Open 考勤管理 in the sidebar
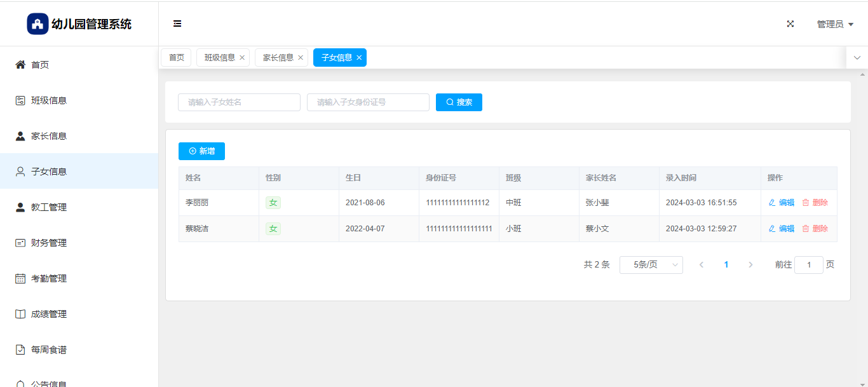This screenshot has height=387, width=868. (x=48, y=278)
